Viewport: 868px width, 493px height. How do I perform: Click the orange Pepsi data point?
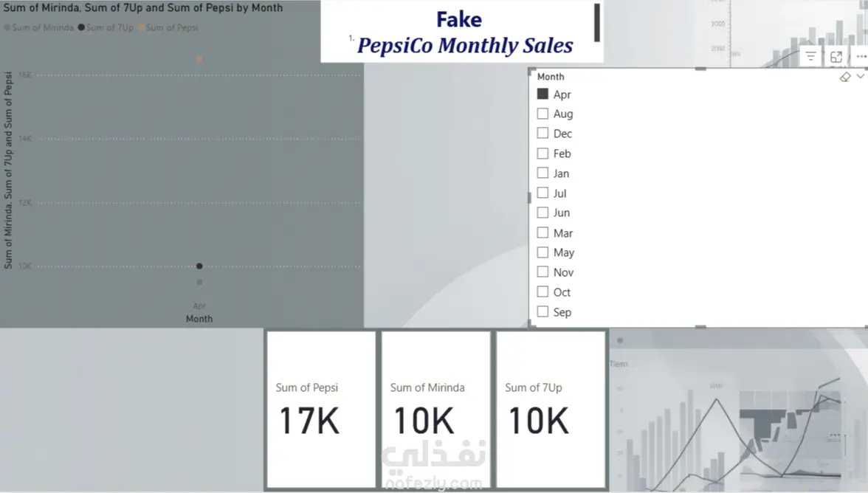pos(199,59)
